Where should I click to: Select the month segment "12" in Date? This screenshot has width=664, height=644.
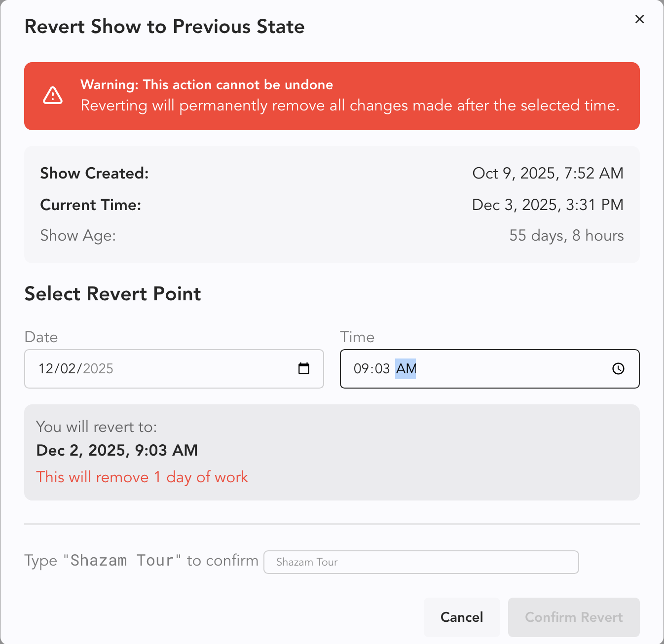coord(46,369)
